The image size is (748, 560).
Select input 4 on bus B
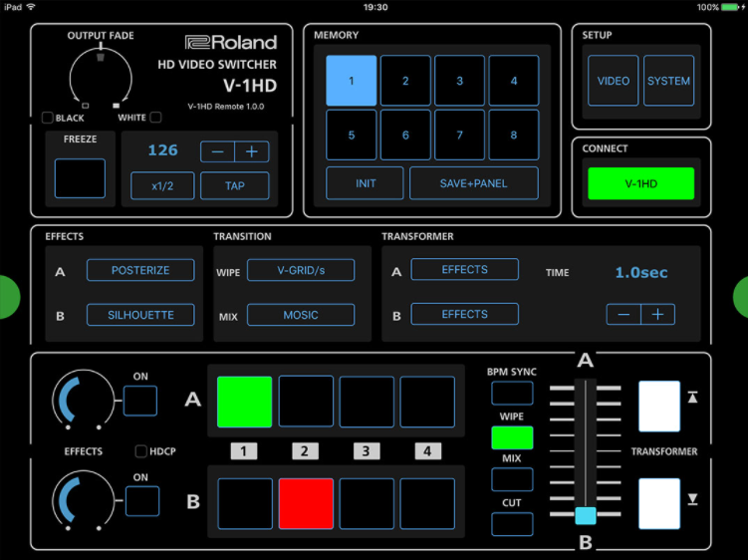427,504
